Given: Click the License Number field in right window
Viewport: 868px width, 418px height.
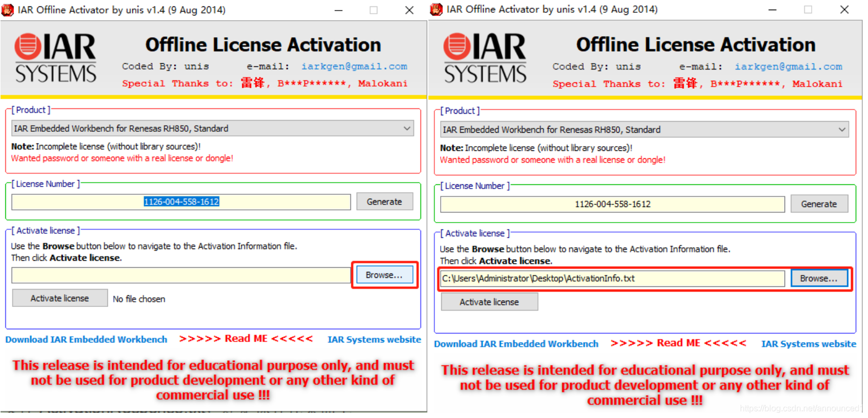Looking at the screenshot, I should [x=612, y=204].
